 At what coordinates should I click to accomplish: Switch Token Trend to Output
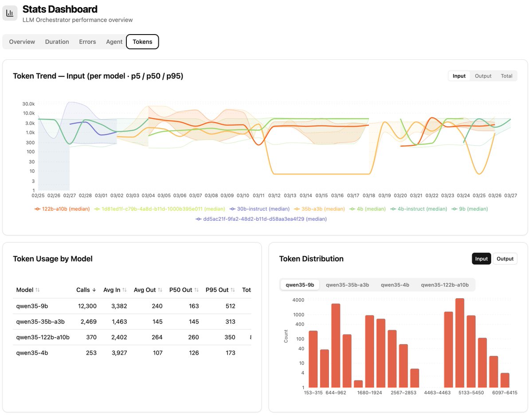(483, 76)
